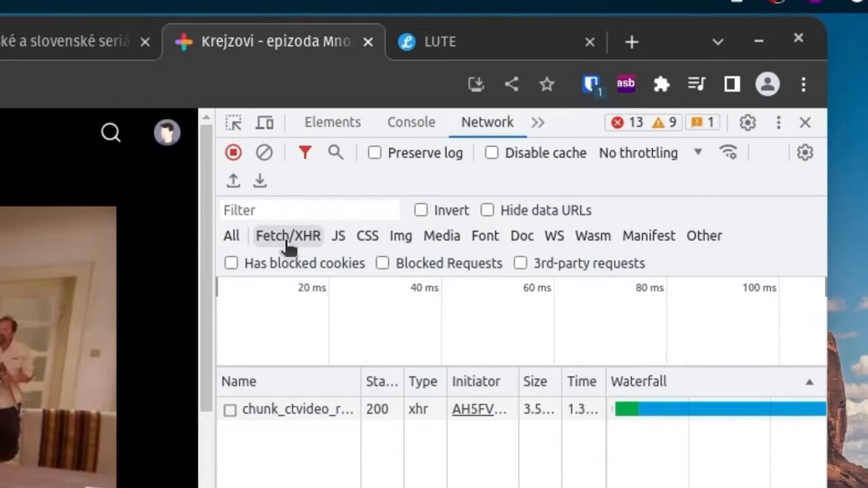The height and width of the screenshot is (488, 868).
Task: Click the 13 errors counter badge
Action: point(627,123)
